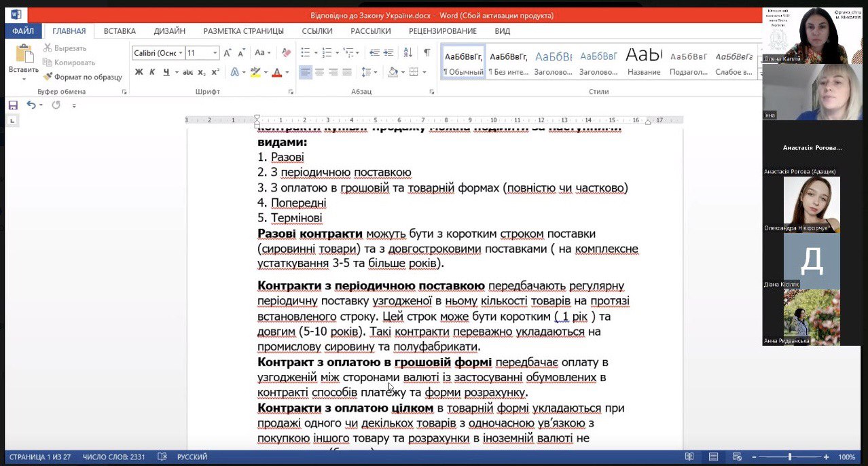Expand the Font (Шрифт) dialog launcher
Image resolution: width=868 pixels, height=466 pixels.
291,92
